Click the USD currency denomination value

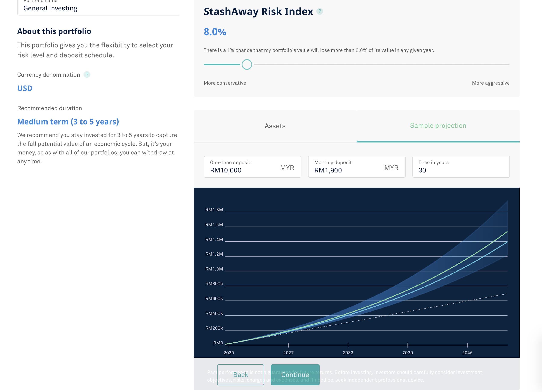coord(25,88)
